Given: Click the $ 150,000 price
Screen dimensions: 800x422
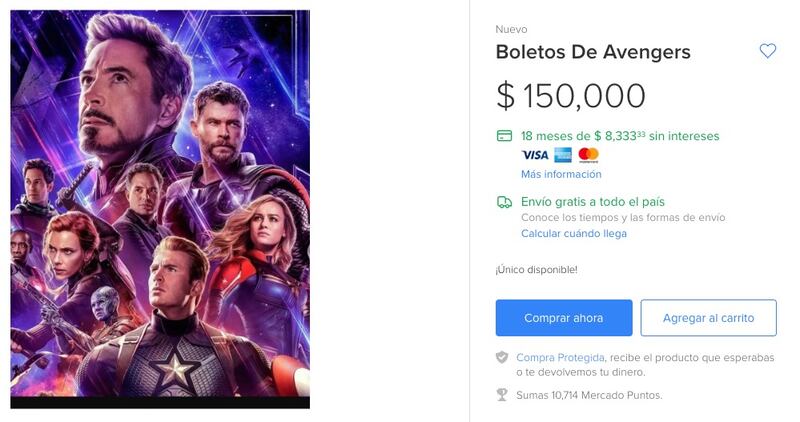Looking at the screenshot, I should pos(571,96).
